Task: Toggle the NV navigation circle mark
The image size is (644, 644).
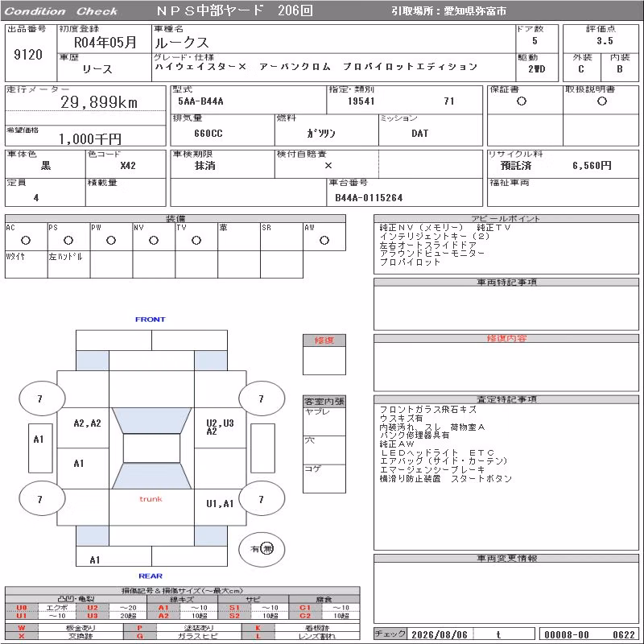Action: point(154,240)
